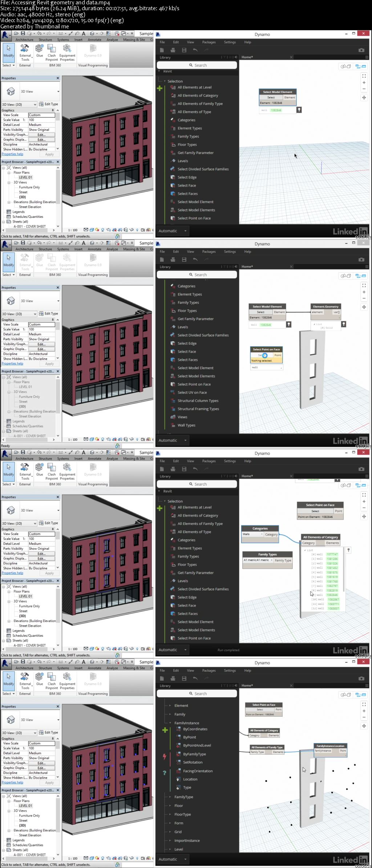Screen dimensions: 372x868
Task: Click the Location node icon under FamilyInstance
Action: tap(178, 779)
